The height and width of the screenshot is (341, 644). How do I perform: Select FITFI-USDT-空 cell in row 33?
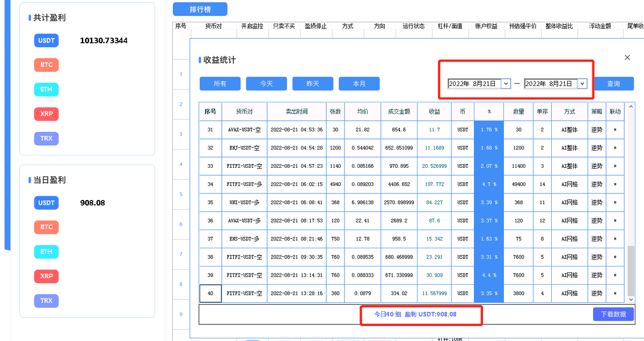244,166
